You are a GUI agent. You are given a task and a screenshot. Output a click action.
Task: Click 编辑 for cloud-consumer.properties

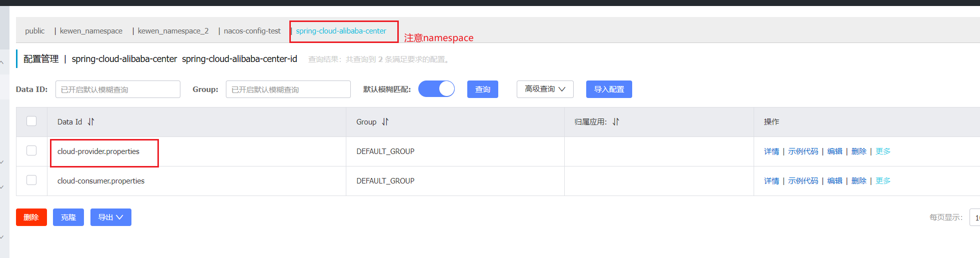point(835,180)
